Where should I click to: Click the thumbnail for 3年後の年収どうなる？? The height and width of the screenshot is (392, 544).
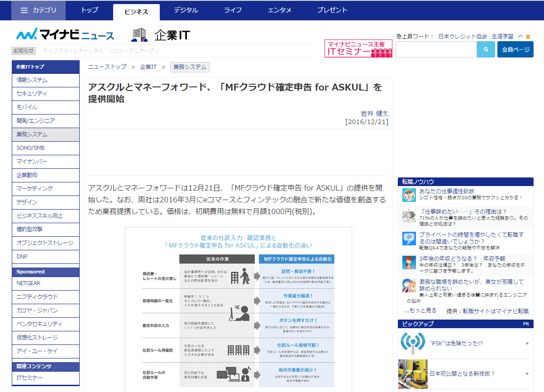(409, 263)
